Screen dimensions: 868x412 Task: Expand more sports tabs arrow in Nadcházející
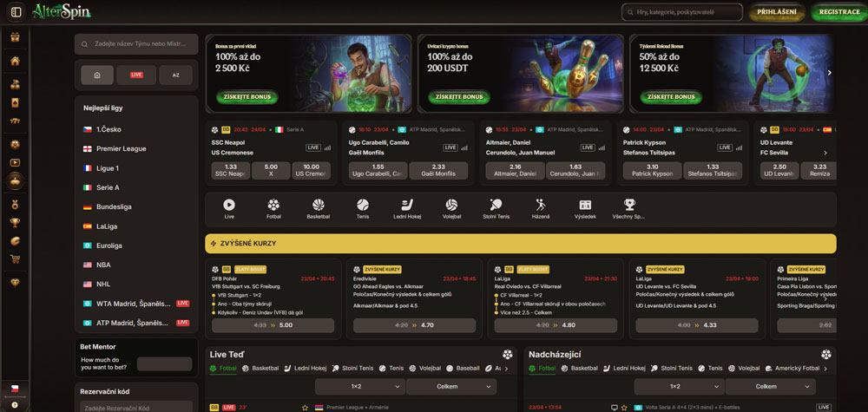825,369
